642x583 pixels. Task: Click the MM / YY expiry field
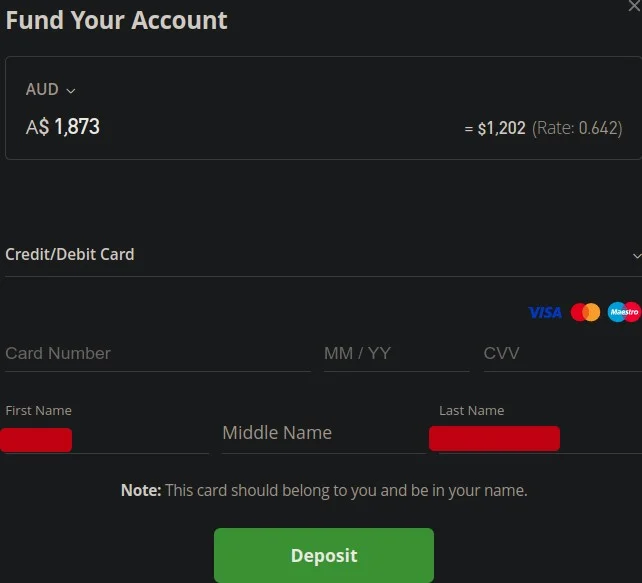[396, 354]
